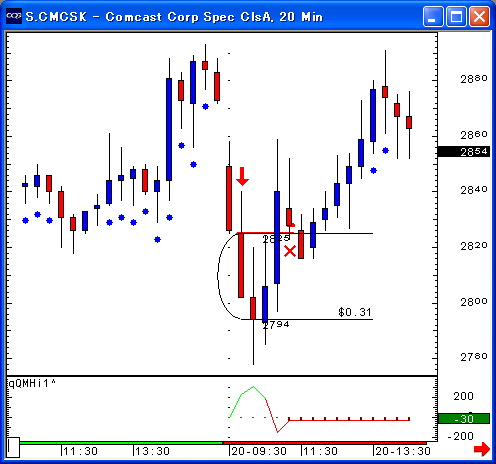This screenshot has width=496, height=464.
Task: Click the 2800 price scale label
Action: [474, 302]
